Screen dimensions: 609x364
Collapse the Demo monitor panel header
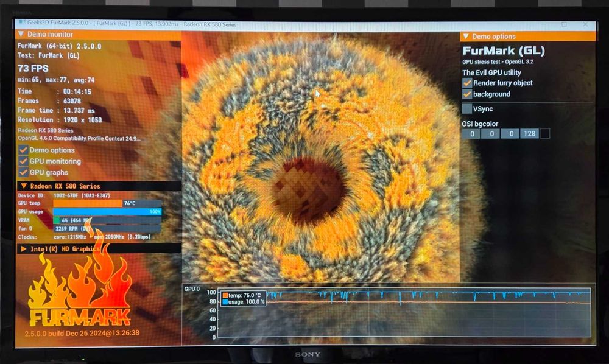[x=98, y=34]
